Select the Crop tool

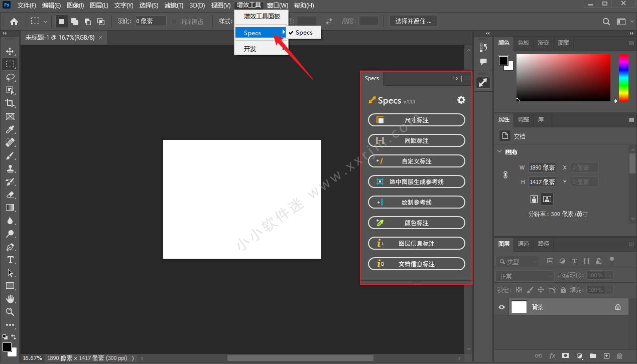[x=10, y=103]
